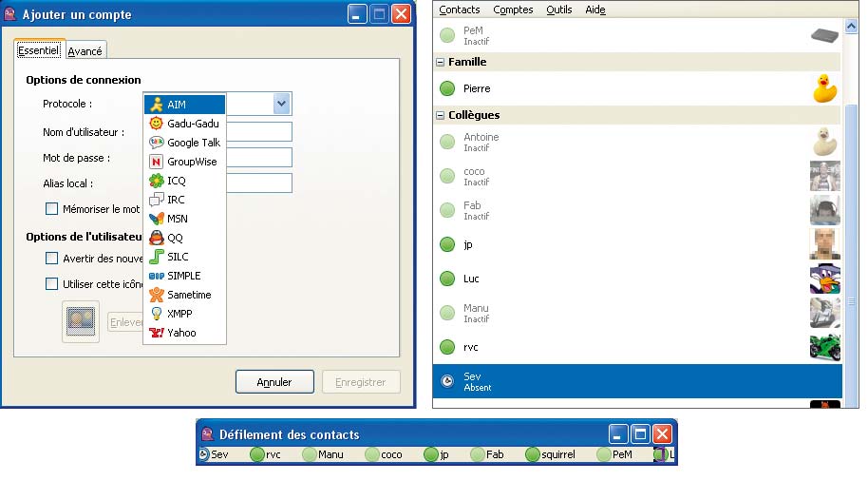Click the Alias local input field

[258, 183]
